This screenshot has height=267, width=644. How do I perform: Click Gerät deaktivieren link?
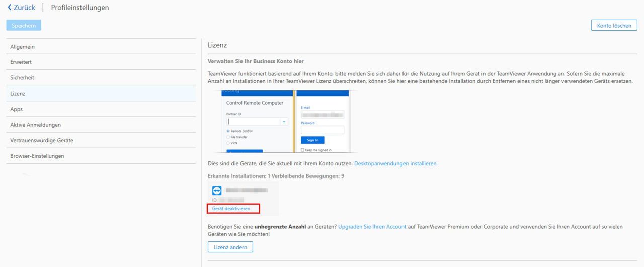[231, 208]
